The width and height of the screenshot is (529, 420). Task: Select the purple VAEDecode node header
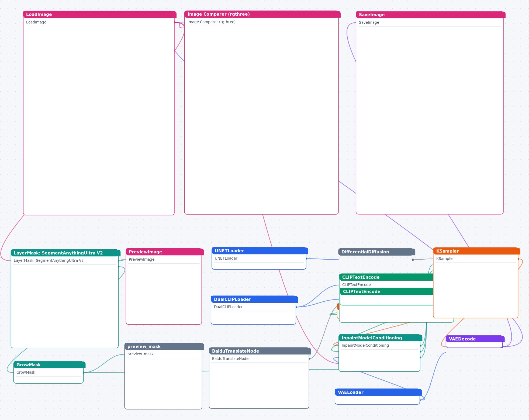pyautogui.click(x=475, y=339)
